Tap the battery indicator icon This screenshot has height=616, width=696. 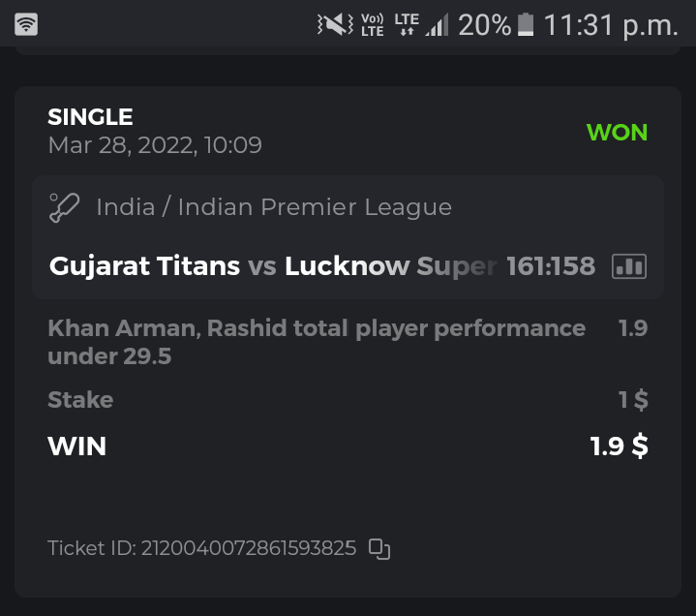526,24
